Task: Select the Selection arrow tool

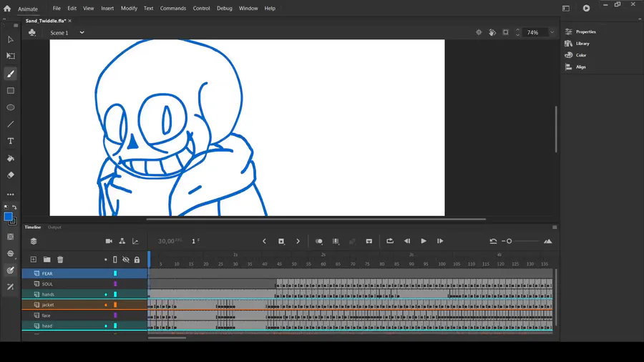Action: click(x=11, y=40)
